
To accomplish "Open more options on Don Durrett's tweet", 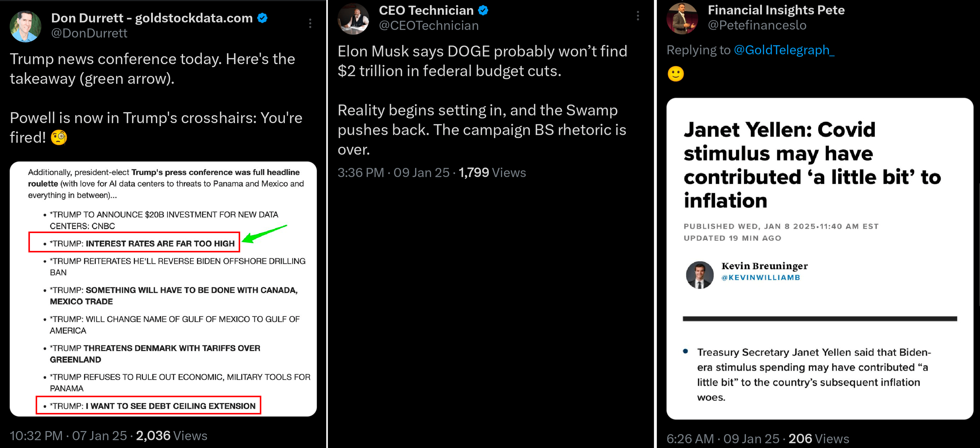I will [x=311, y=24].
